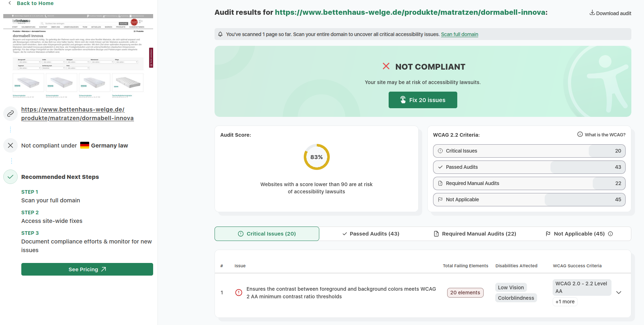
Task: Click the X icon beside Not compliant
Action: click(10, 145)
